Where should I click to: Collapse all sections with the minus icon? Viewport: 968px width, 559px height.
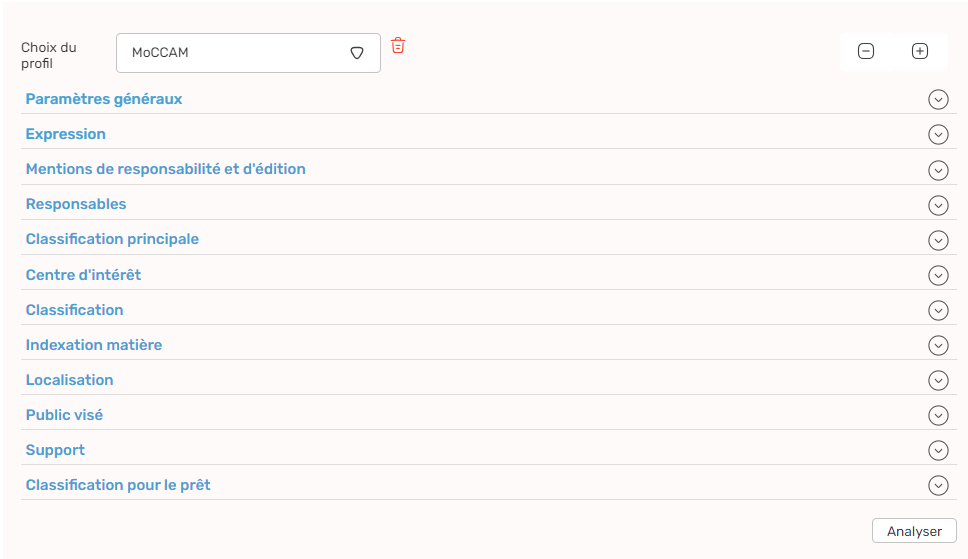coord(866,51)
